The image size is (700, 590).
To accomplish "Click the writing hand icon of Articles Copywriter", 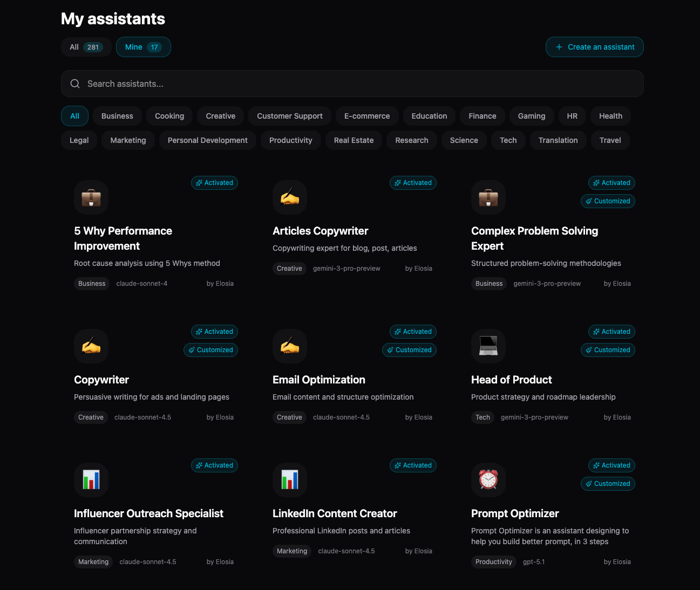I will [290, 197].
